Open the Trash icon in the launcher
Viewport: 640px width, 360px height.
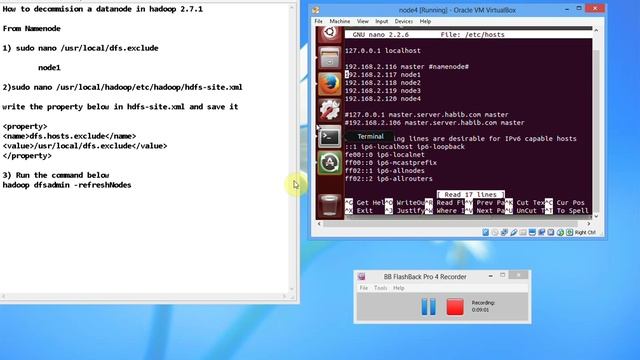(x=330, y=204)
